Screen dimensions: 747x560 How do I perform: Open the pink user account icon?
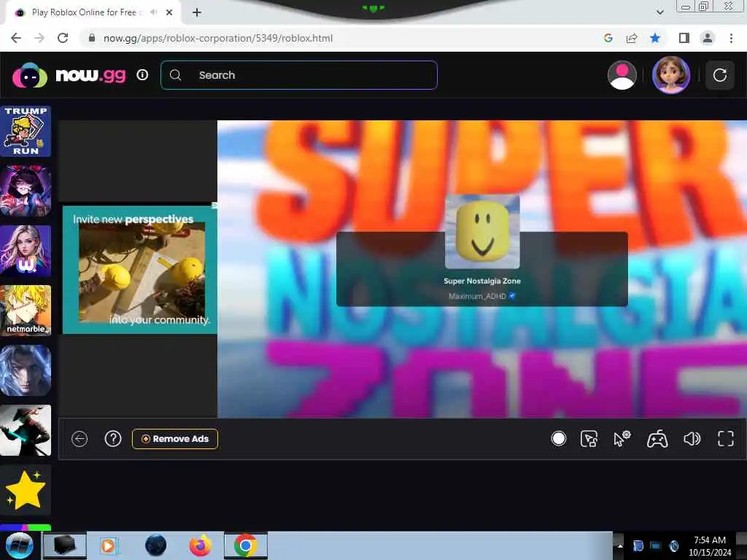(622, 75)
